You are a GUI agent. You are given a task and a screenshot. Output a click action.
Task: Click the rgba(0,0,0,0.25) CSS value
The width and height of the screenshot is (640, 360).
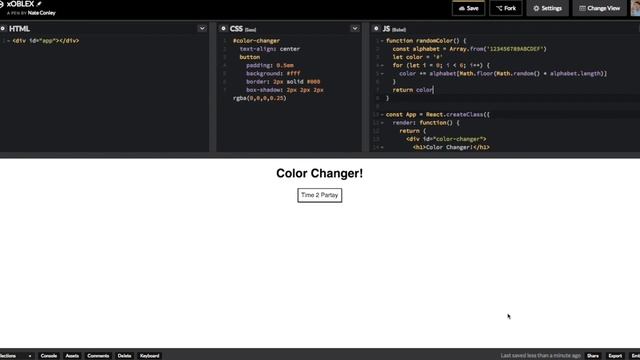tap(260, 98)
